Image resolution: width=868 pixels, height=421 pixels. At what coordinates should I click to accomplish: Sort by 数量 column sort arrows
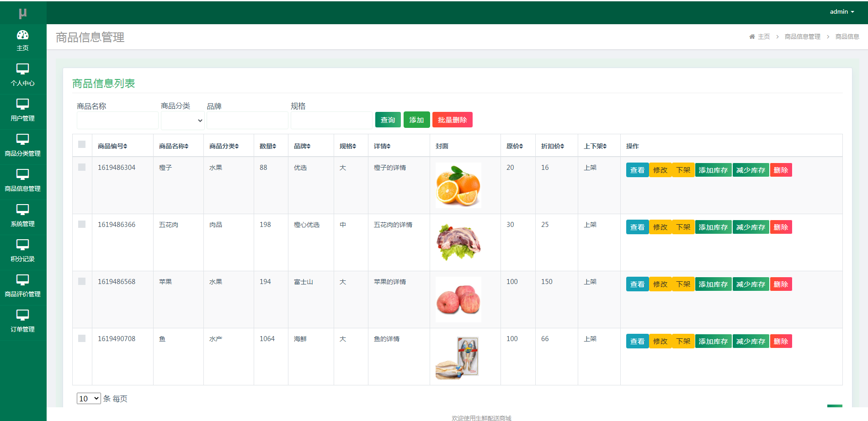[x=274, y=146]
